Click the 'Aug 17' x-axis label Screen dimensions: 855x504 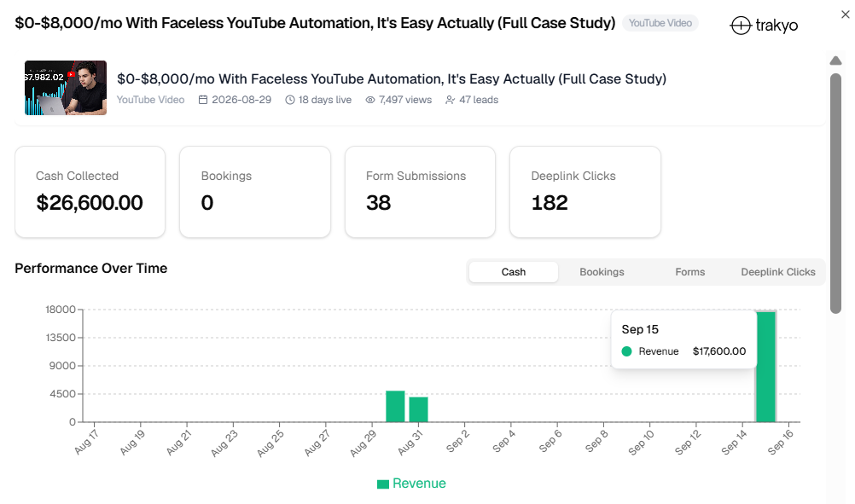coord(87,442)
